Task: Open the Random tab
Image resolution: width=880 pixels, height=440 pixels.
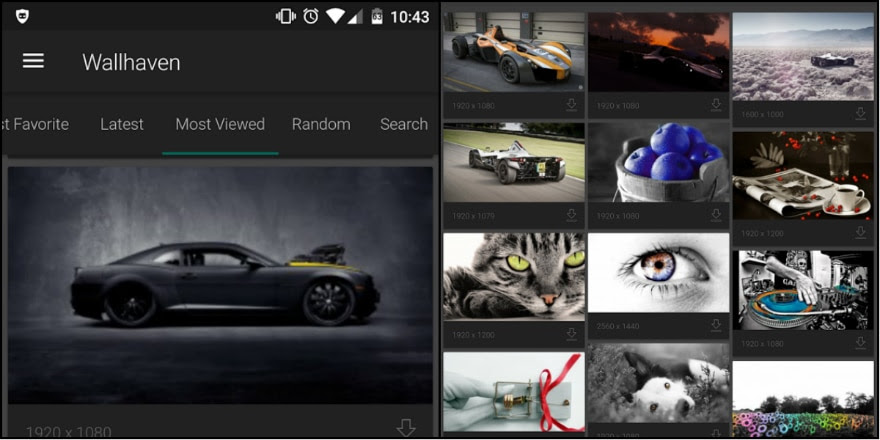Action: (x=321, y=124)
